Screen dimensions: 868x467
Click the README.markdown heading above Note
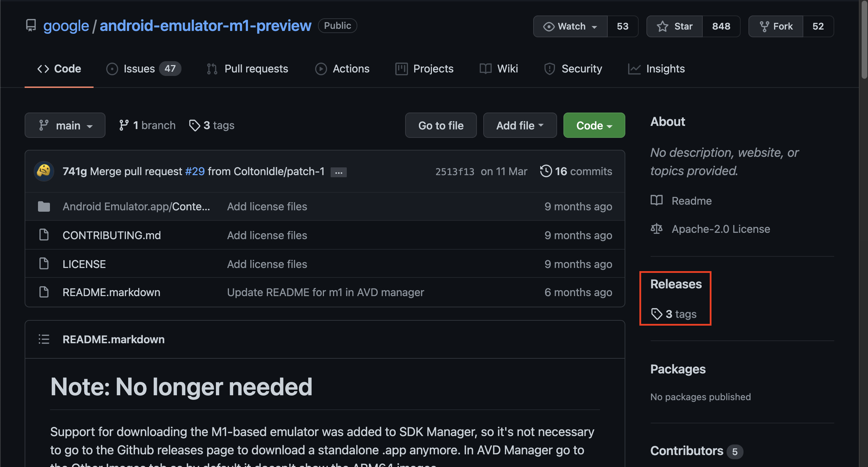[x=114, y=339]
